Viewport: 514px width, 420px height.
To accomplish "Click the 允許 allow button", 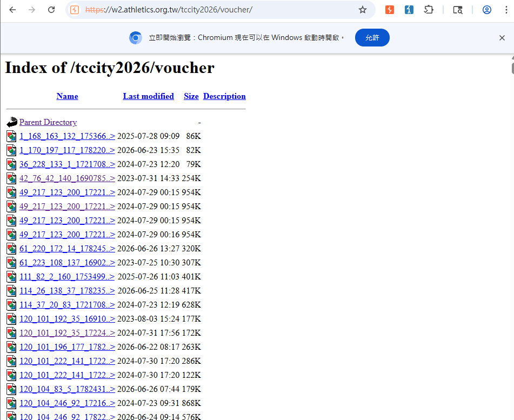I will pyautogui.click(x=372, y=38).
